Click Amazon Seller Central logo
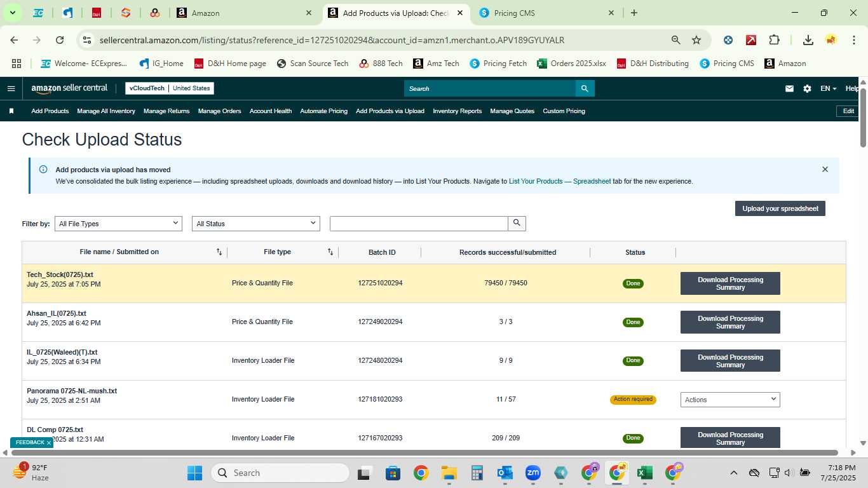868x488 pixels. [x=69, y=88]
